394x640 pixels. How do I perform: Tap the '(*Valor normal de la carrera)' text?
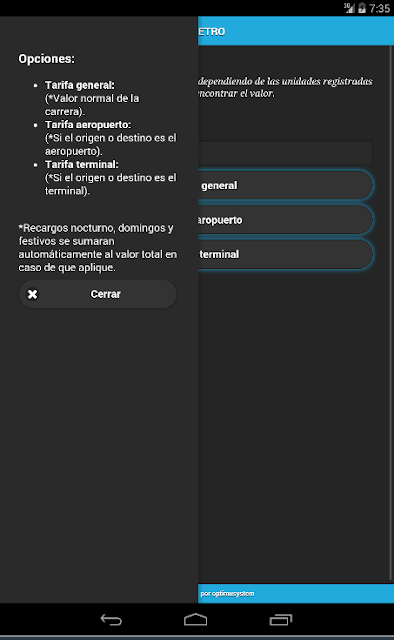click(x=92, y=105)
